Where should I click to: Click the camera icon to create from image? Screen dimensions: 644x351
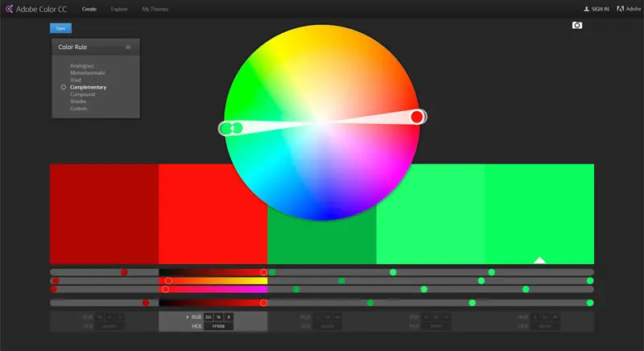pos(576,26)
